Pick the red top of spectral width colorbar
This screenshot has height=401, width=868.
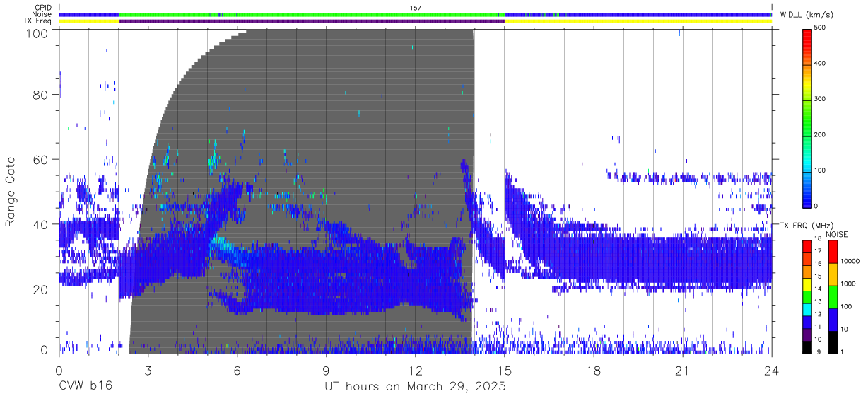pyautogui.click(x=808, y=37)
